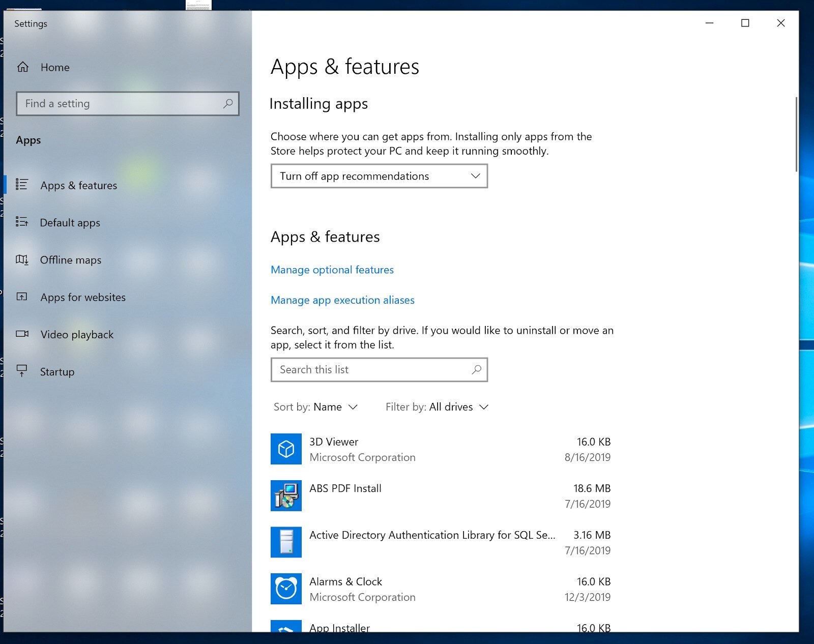
Task: Expand the Filter by All drives dropdown
Action: tap(437, 407)
